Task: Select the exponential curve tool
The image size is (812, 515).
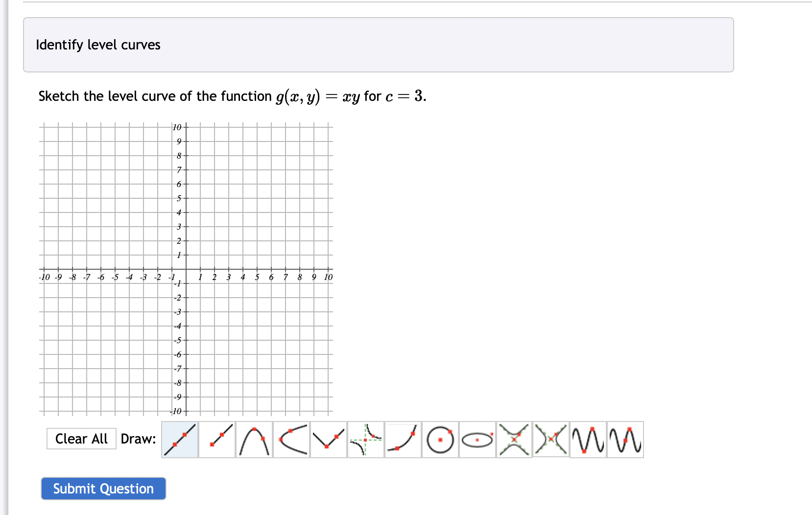Action: [403, 439]
